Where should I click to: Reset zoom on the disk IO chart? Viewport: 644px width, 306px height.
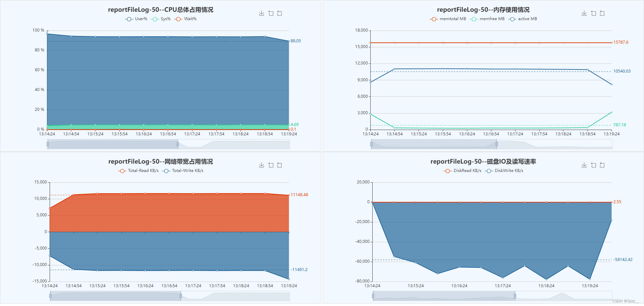[x=602, y=165]
